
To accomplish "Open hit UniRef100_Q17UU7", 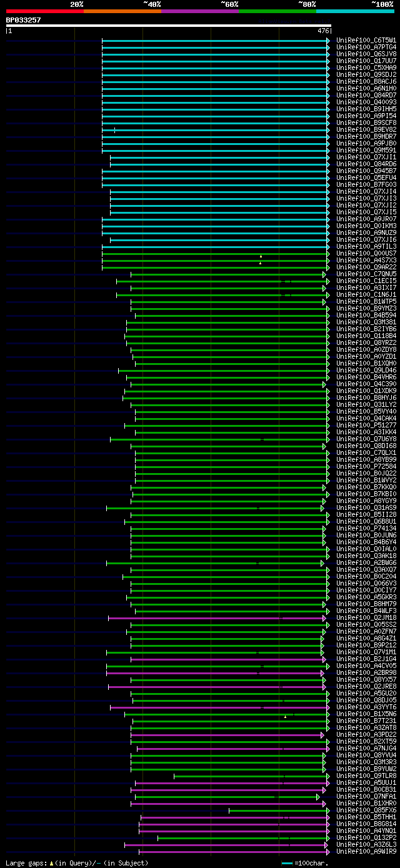I will click(366, 61).
